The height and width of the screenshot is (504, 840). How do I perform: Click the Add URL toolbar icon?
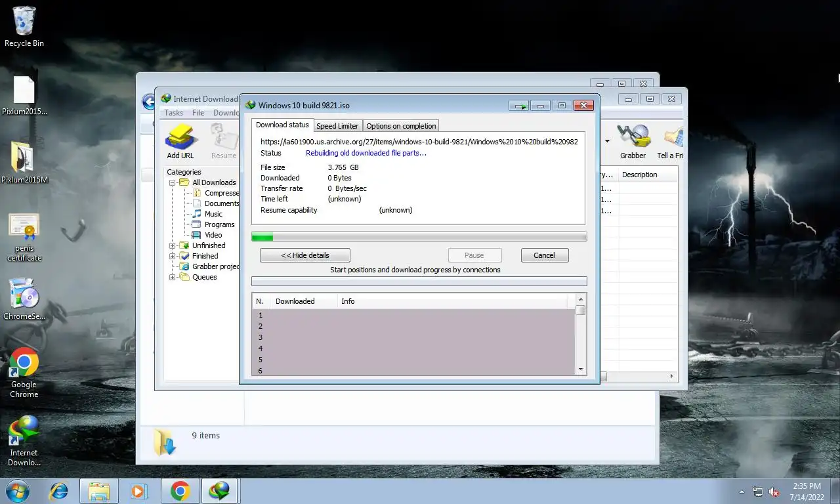(x=180, y=141)
